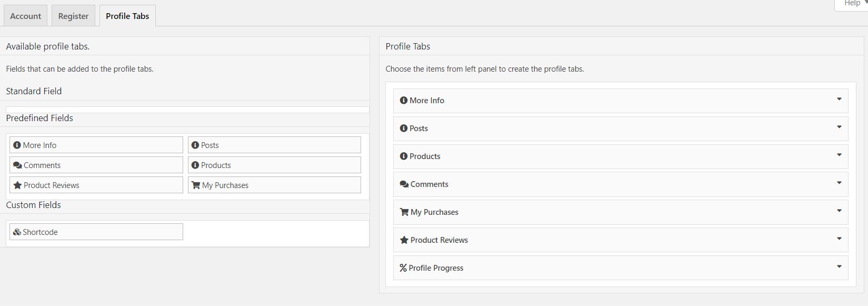
Task: Add the Products predefined field
Action: pyautogui.click(x=274, y=165)
